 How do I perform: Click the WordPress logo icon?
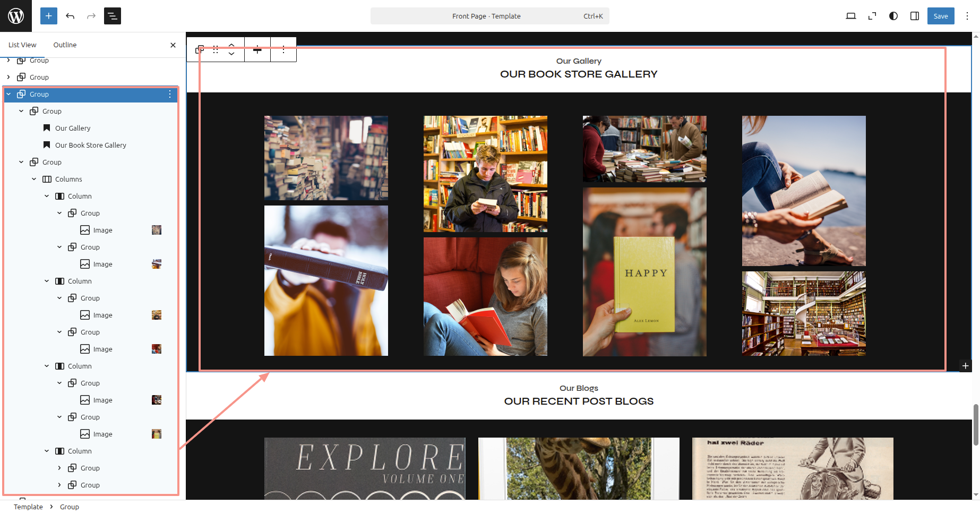coord(16,16)
